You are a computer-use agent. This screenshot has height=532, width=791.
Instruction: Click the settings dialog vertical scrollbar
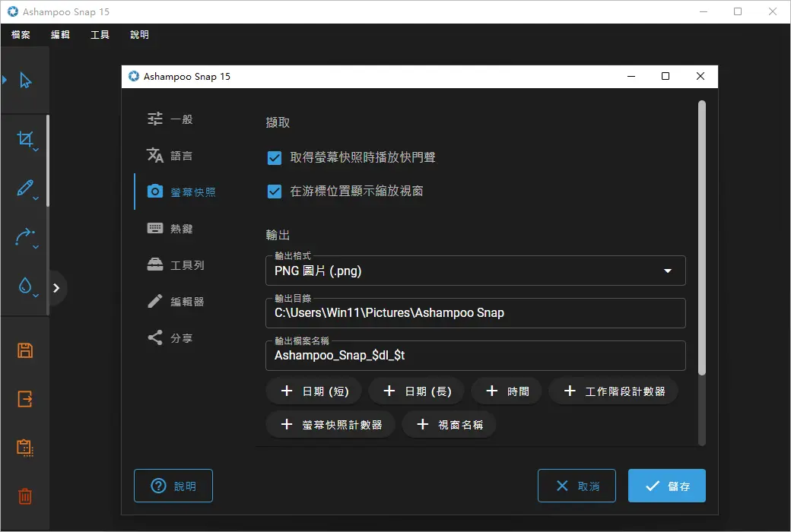point(702,238)
